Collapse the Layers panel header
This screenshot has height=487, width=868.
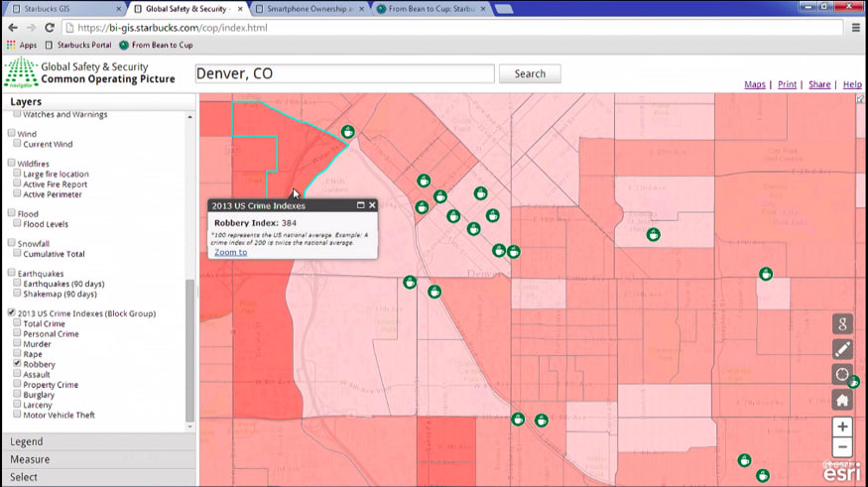point(99,102)
